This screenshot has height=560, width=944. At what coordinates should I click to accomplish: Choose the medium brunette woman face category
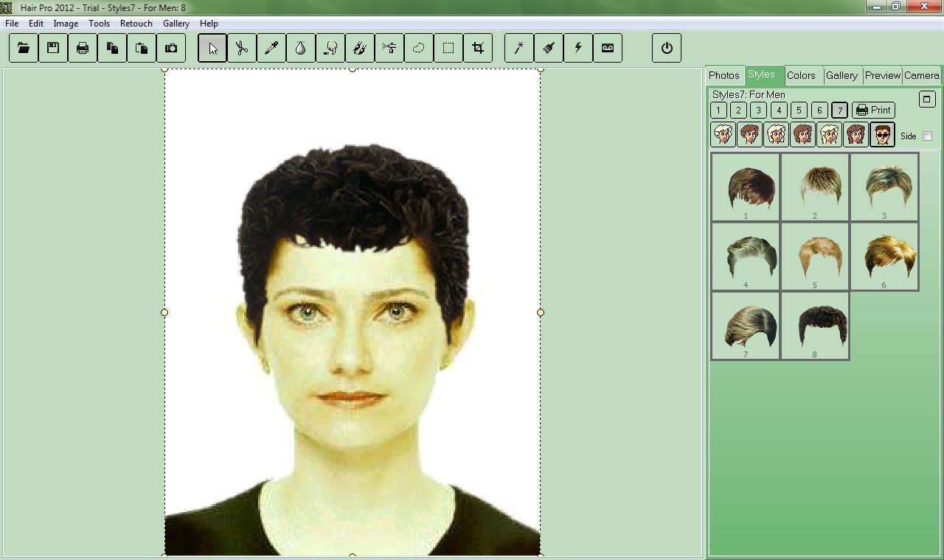click(x=803, y=135)
